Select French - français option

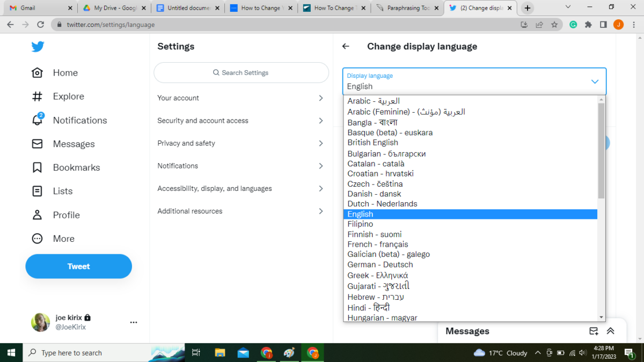pyautogui.click(x=470, y=244)
